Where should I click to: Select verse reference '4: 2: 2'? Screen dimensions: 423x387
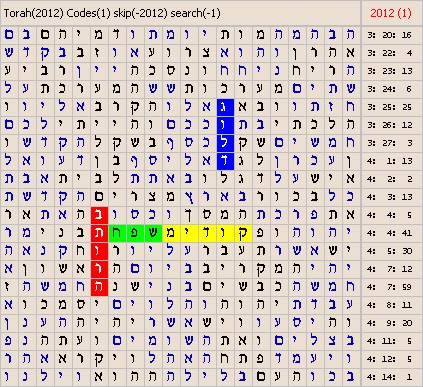390,179
